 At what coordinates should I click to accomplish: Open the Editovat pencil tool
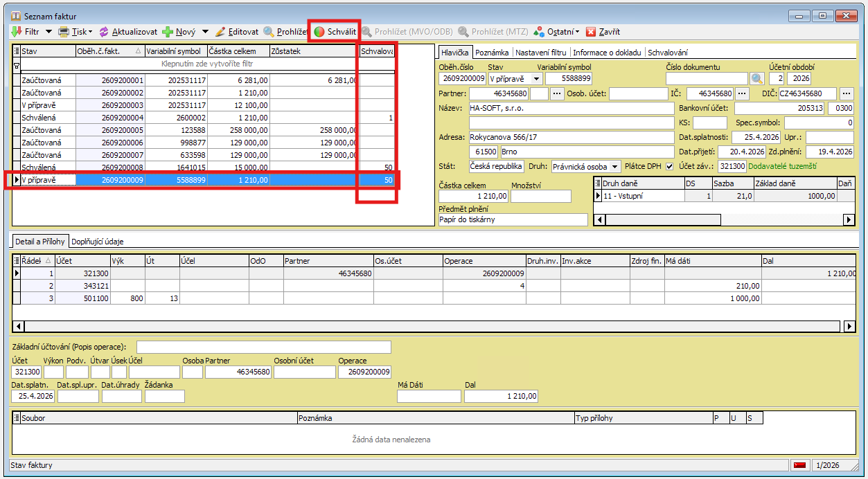point(221,32)
